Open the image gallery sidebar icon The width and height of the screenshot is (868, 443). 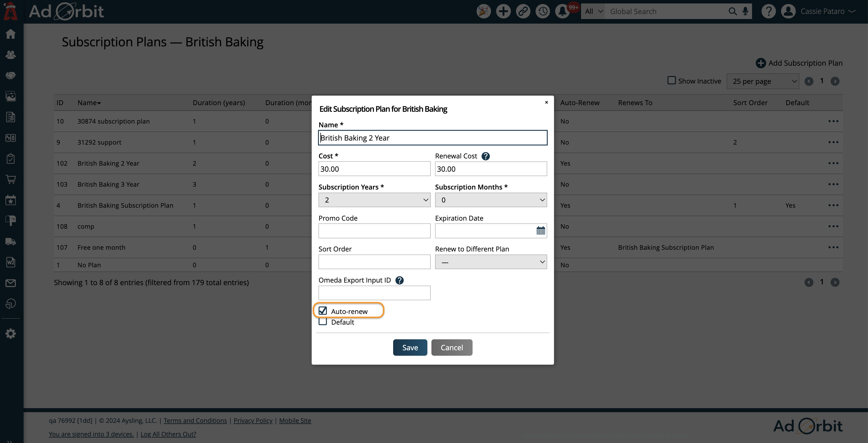point(10,96)
